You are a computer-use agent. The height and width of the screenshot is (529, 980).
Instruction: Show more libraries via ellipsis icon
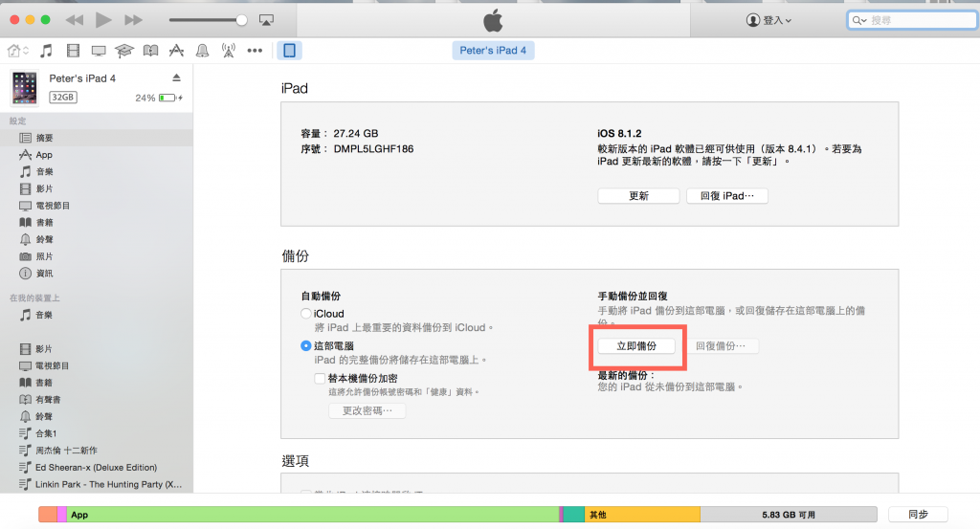(x=255, y=51)
